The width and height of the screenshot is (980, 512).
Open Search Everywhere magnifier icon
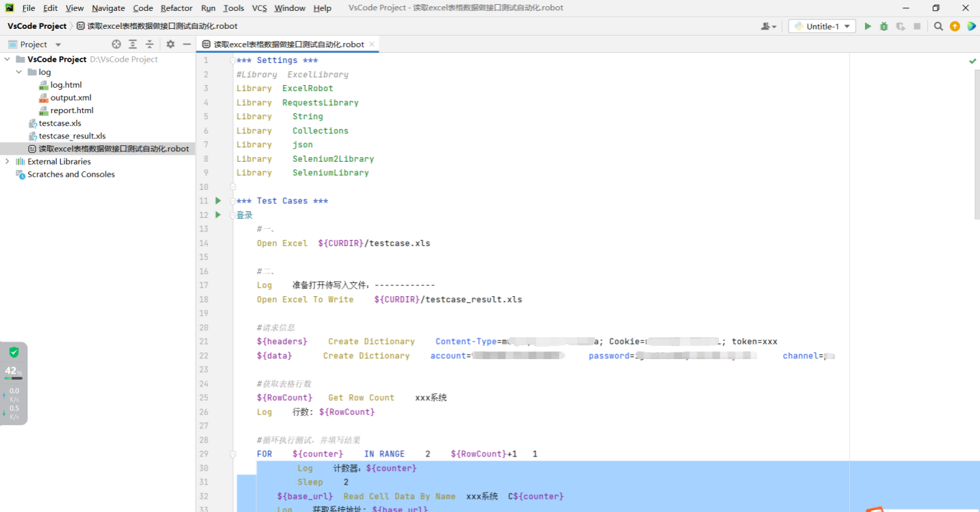(x=938, y=26)
